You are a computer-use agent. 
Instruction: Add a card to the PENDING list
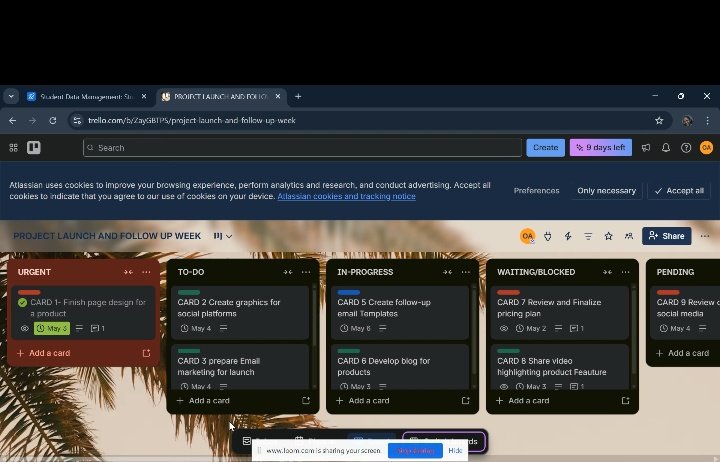(682, 353)
